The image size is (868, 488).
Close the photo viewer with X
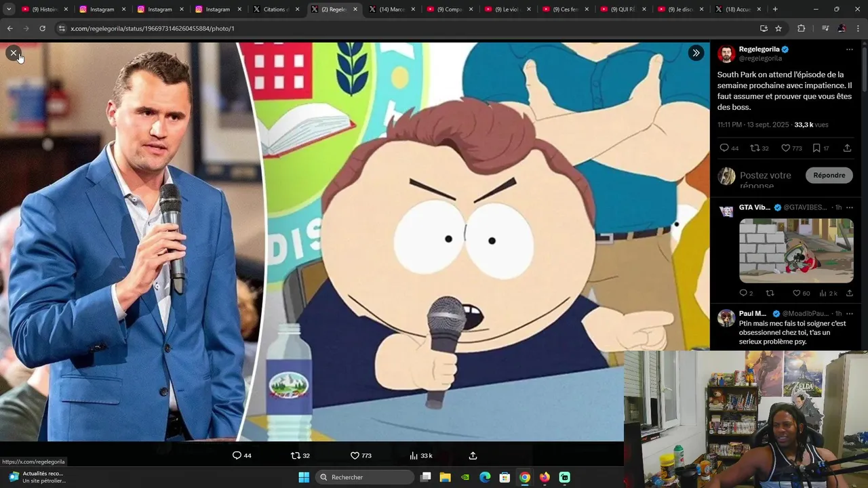[14, 53]
